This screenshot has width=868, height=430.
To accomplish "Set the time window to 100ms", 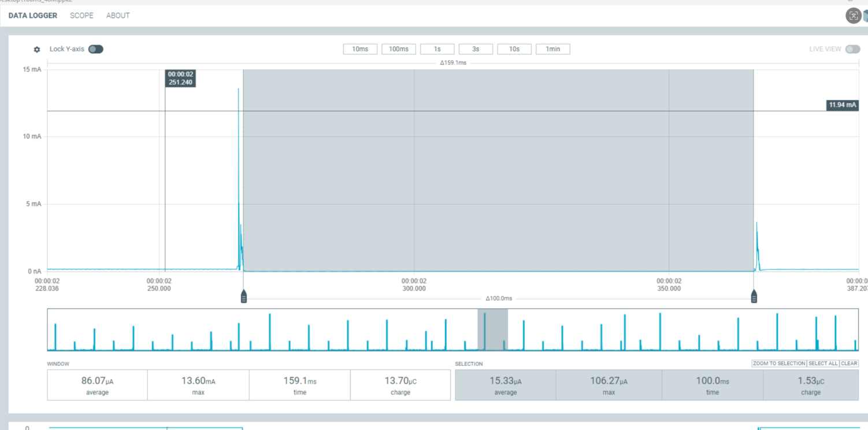I will click(399, 49).
